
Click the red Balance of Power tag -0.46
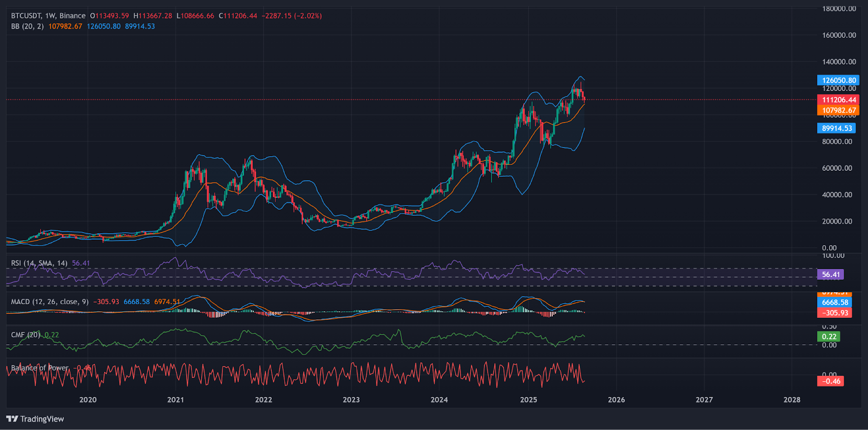click(830, 381)
